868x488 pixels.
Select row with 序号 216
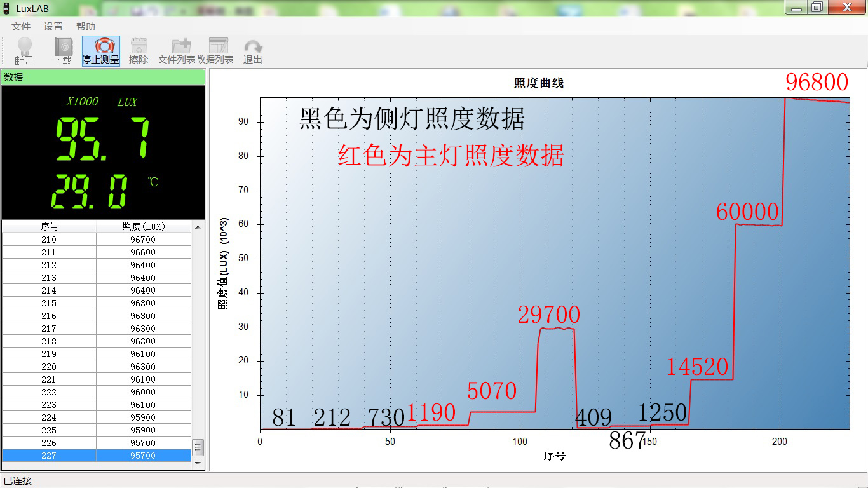pyautogui.click(x=97, y=316)
